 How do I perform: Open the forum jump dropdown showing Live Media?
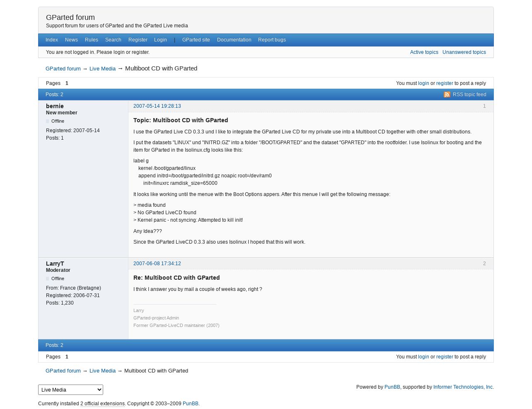pos(70,390)
